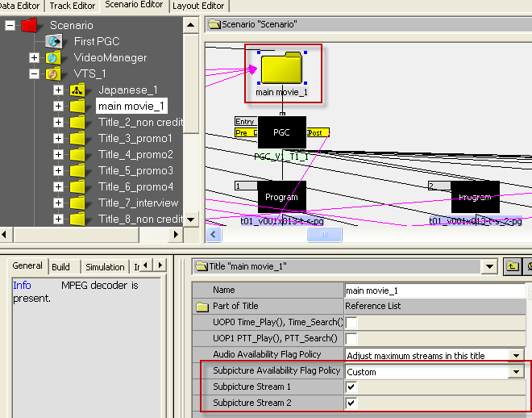Enable UOP0 Time_Play() checkbox

point(351,323)
